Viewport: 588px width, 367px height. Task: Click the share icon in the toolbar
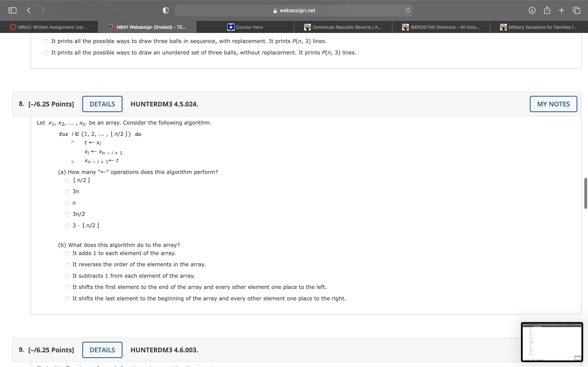547,10
